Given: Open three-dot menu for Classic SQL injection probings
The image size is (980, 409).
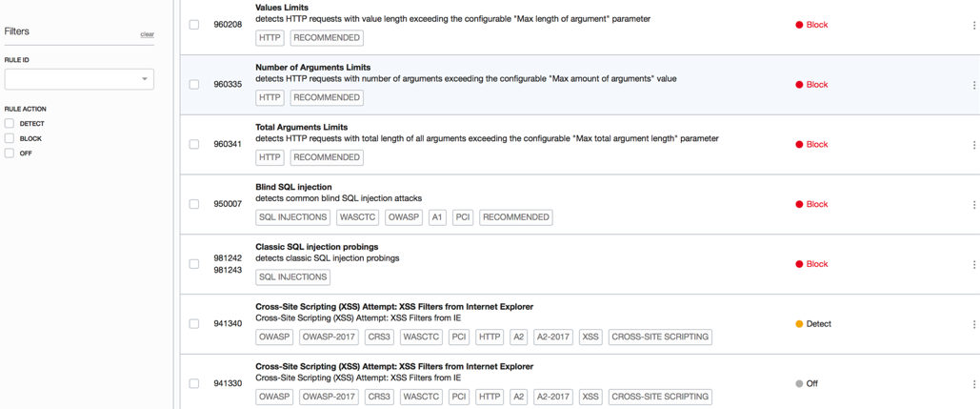Looking at the screenshot, I should coord(973,265).
